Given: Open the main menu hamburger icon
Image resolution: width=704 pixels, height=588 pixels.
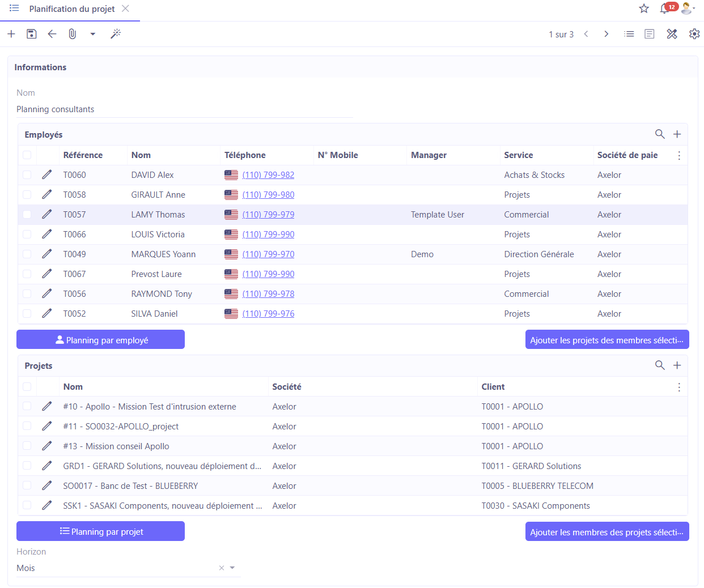Looking at the screenshot, I should tap(14, 8).
